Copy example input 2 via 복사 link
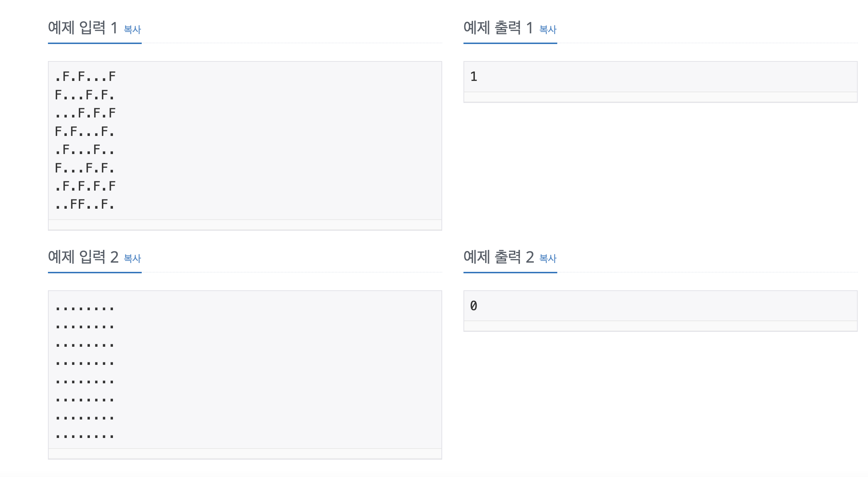 point(132,258)
